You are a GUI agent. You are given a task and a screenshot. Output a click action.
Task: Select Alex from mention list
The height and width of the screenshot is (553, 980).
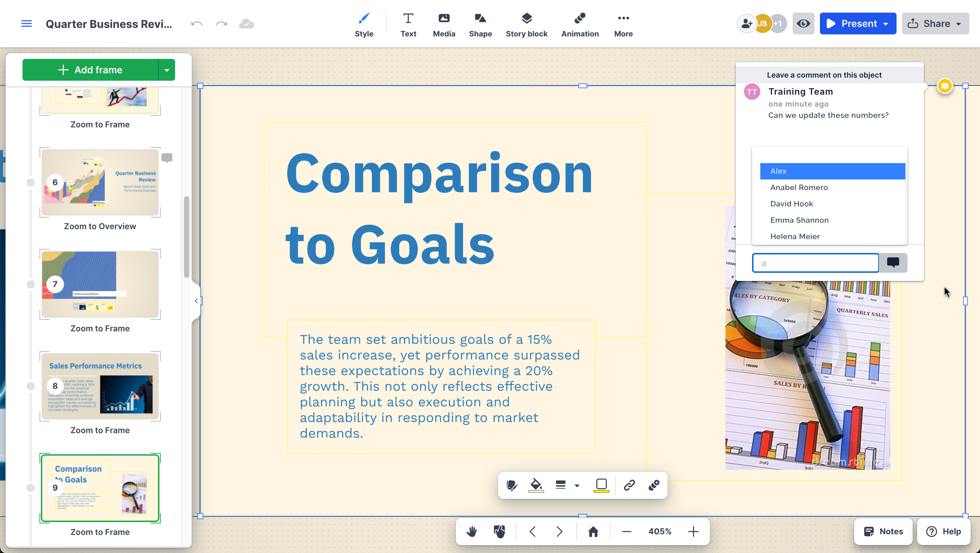tap(833, 171)
